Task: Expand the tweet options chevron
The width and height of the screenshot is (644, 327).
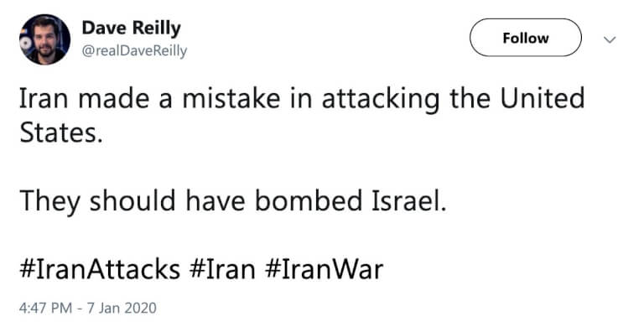Action: coord(610,39)
